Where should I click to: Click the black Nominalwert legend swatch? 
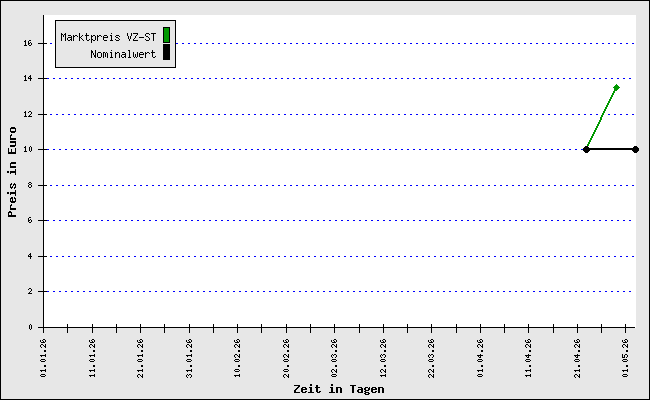point(166,52)
